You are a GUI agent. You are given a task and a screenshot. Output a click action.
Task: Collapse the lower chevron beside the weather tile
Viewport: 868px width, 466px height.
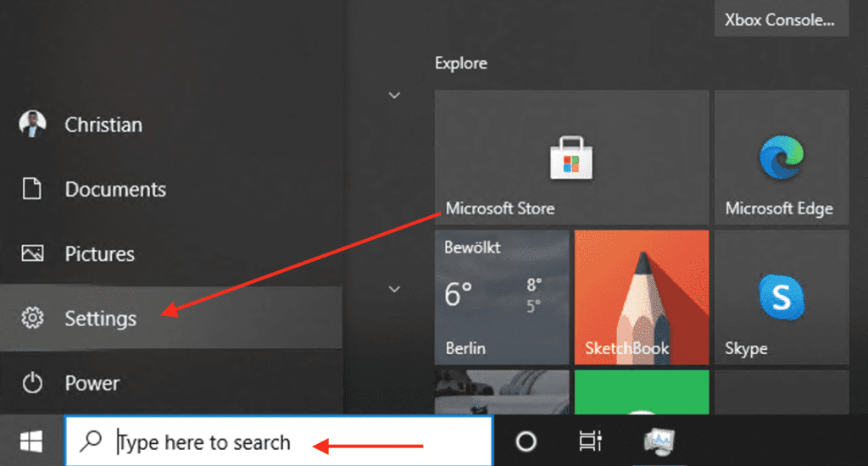click(394, 289)
